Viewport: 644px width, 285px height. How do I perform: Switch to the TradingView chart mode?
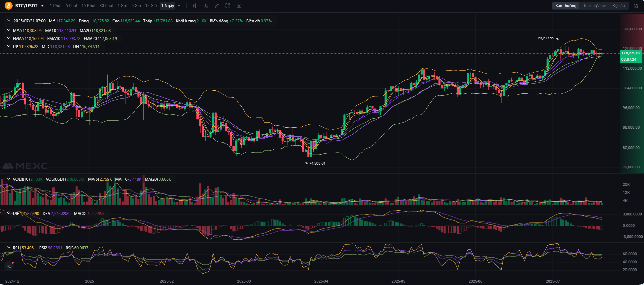tap(594, 6)
